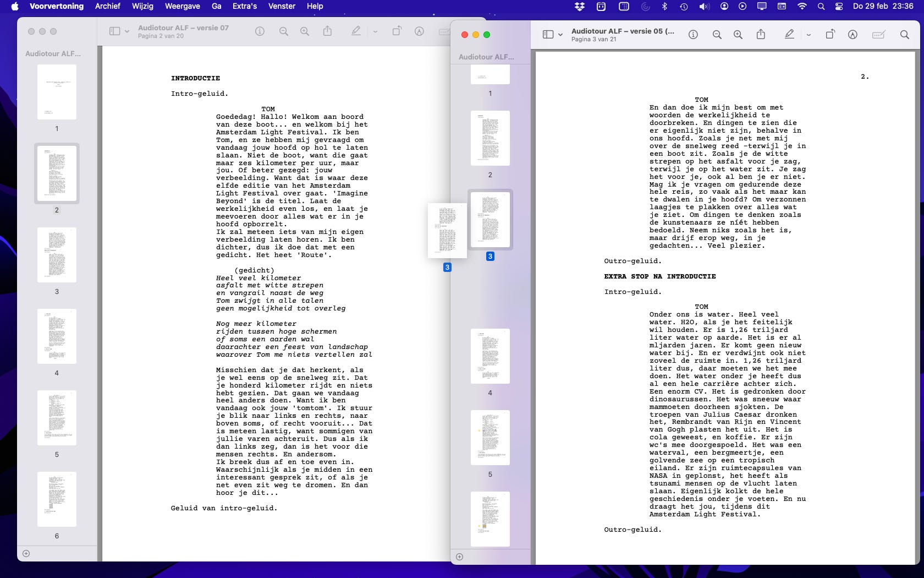Open Spotlight search in menu bar
This screenshot has height=578, width=924.
[x=821, y=6]
